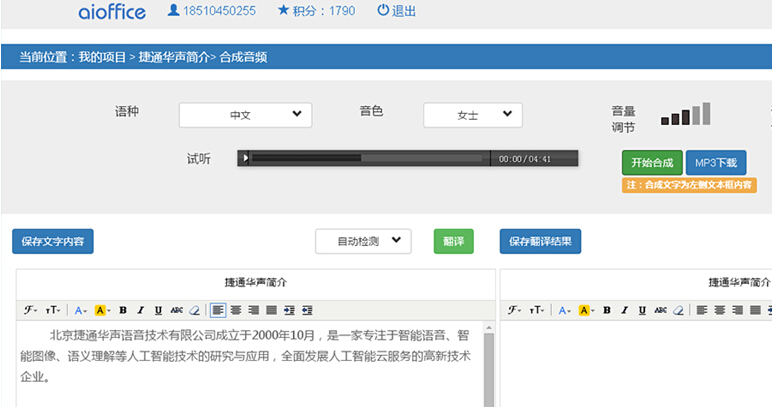Click the audio preview progress bar
Image resolution: width=773 pixels, height=407 pixels.
click(367, 158)
